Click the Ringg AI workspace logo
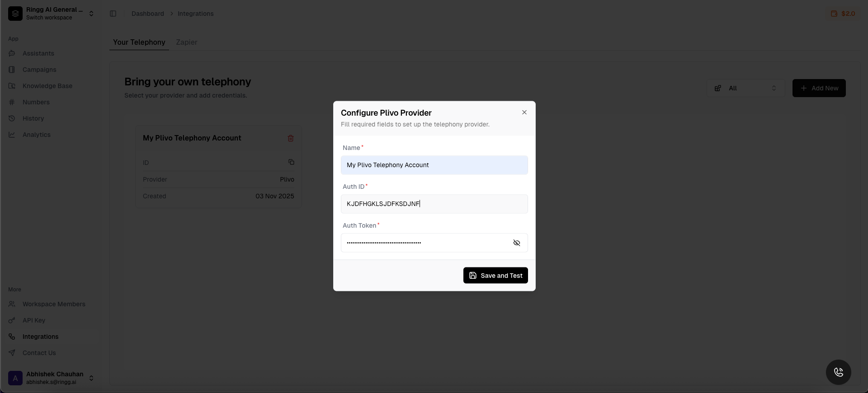Viewport: 868px width, 393px height. click(15, 14)
